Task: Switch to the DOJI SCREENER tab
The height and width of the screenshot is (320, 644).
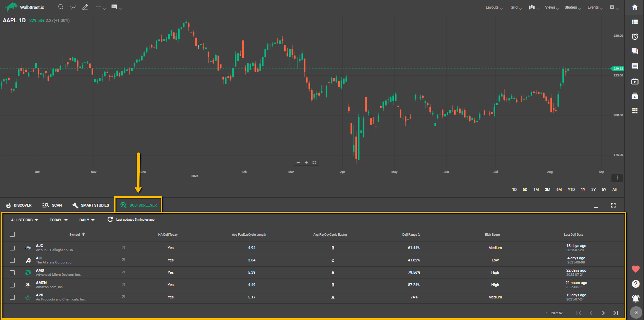Action: [x=138, y=205]
